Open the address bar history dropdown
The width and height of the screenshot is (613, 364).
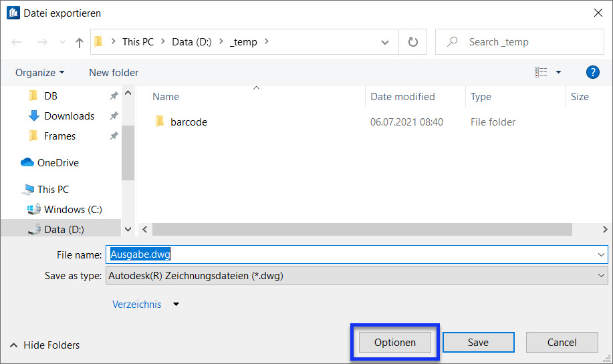(x=385, y=42)
